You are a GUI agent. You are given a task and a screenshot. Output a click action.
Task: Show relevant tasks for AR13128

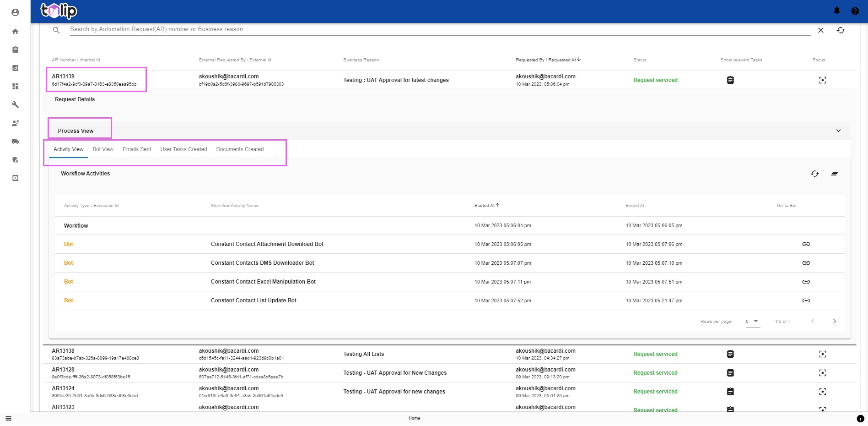click(x=730, y=373)
